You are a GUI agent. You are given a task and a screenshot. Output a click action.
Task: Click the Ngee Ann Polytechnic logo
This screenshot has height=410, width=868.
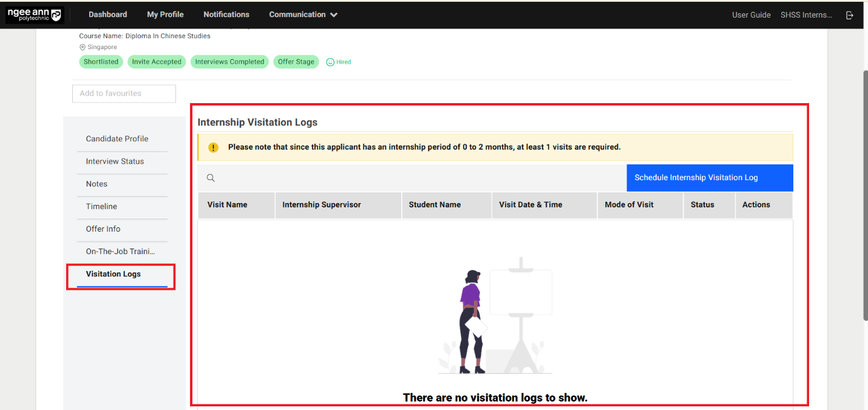click(x=35, y=14)
